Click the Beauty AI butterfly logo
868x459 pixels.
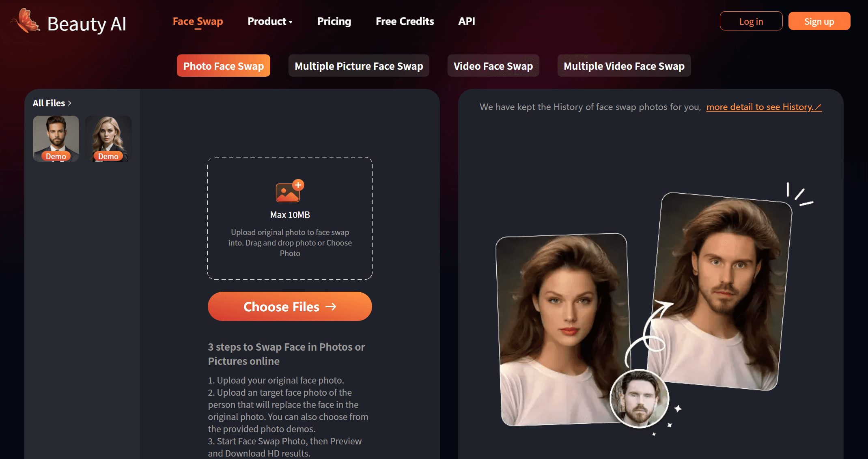25,21
